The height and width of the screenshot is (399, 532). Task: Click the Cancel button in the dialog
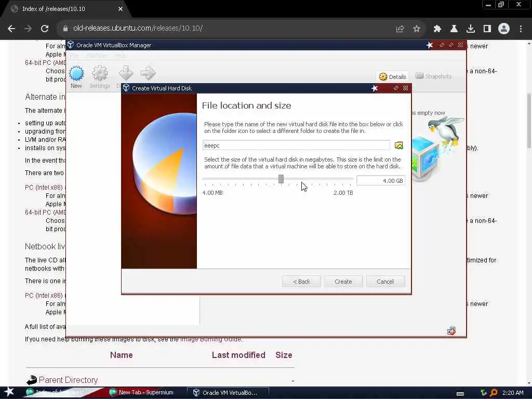(385, 282)
